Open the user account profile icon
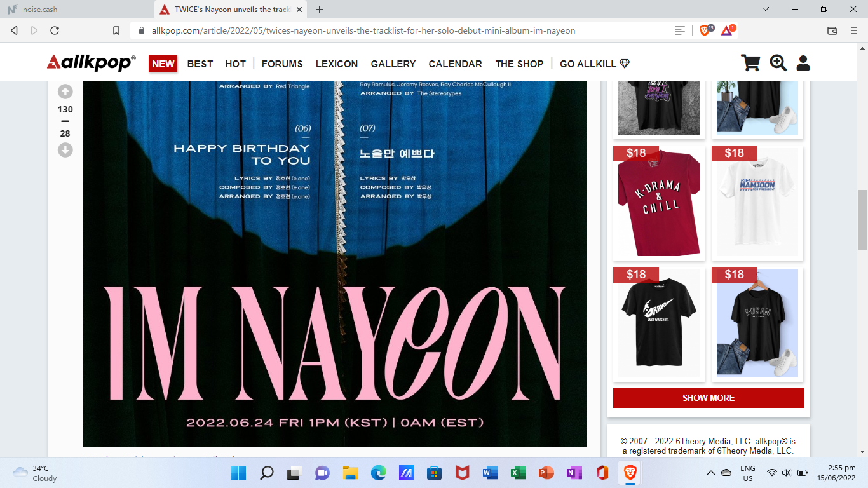This screenshot has width=868, height=488. [x=803, y=63]
